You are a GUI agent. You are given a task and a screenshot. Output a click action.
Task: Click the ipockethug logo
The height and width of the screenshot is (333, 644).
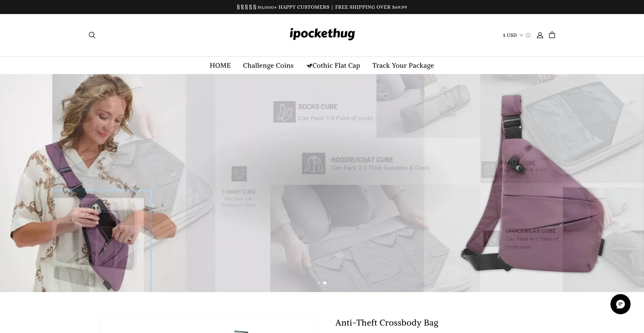point(322,34)
